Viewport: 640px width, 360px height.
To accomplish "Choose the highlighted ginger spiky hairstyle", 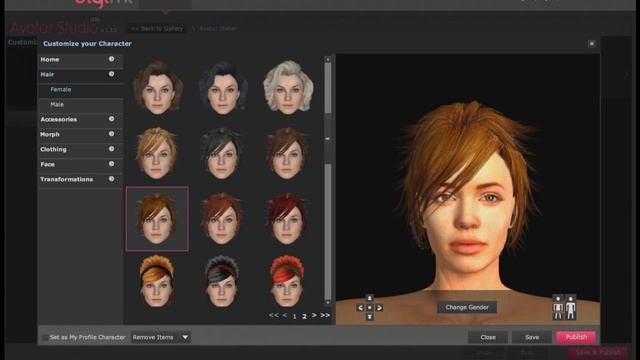I will coord(157,219).
